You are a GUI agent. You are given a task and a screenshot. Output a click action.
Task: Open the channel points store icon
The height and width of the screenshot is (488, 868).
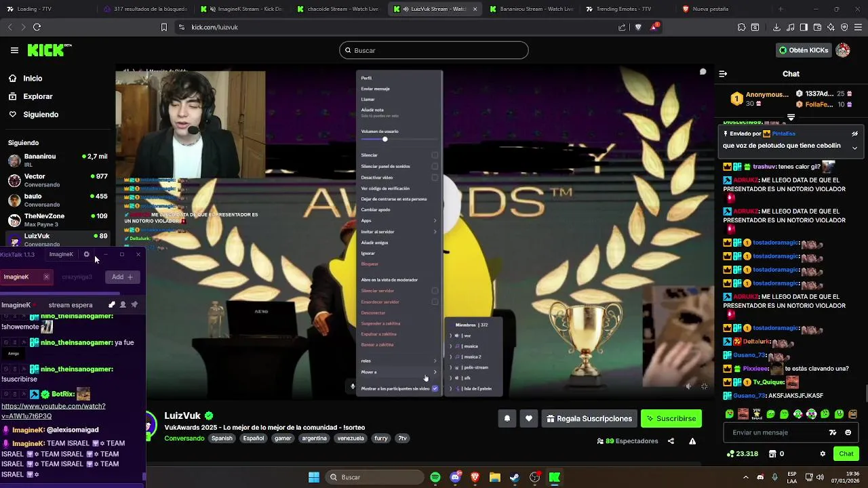point(772,454)
